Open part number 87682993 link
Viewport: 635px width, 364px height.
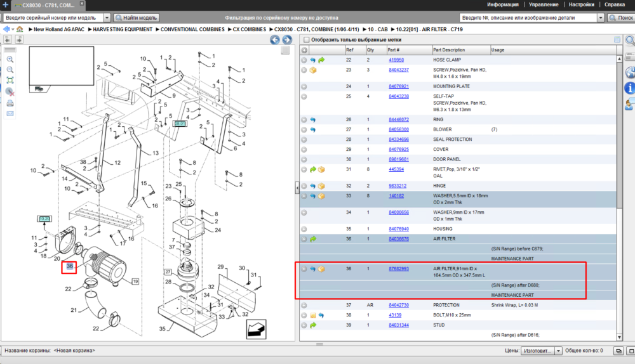(x=399, y=269)
